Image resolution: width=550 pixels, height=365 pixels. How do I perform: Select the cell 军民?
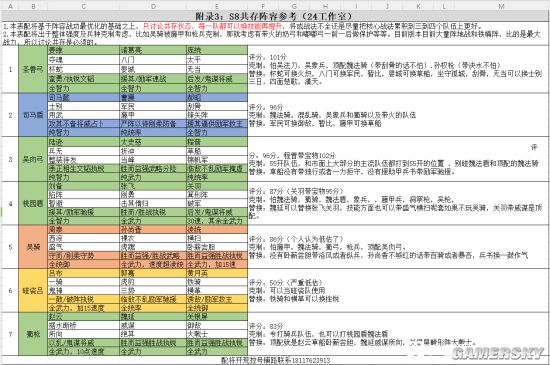pyautogui.click(x=153, y=106)
